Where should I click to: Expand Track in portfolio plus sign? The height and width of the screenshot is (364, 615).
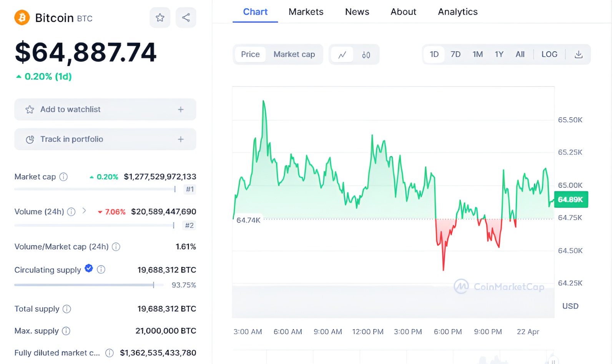pyautogui.click(x=181, y=139)
